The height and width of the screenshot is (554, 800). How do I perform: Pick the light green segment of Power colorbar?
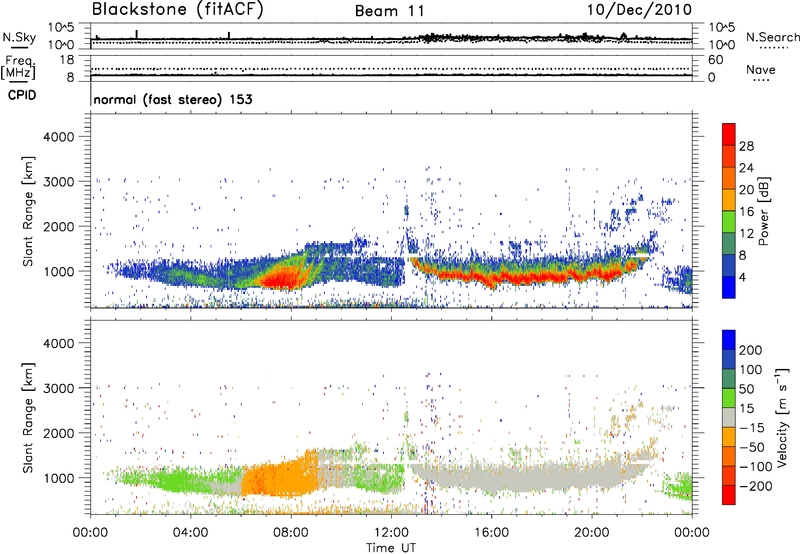point(729,222)
